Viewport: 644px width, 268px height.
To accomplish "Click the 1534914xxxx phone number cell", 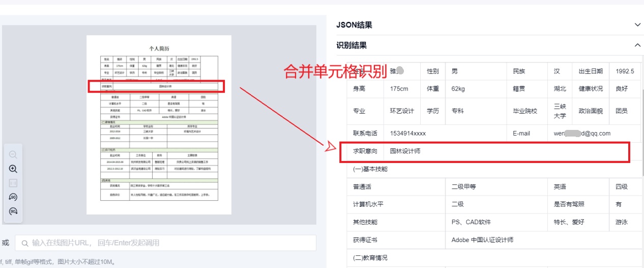I will pos(445,133).
